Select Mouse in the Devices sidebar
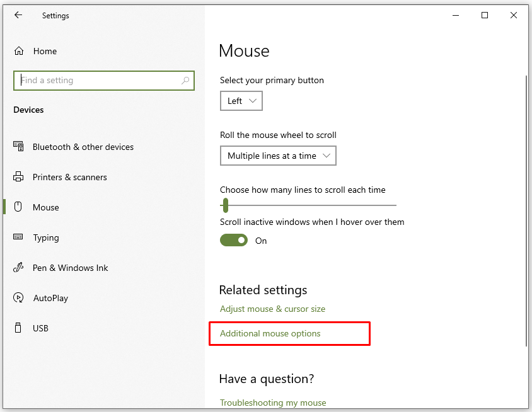Viewport: 532px width, 412px height. pyautogui.click(x=45, y=207)
